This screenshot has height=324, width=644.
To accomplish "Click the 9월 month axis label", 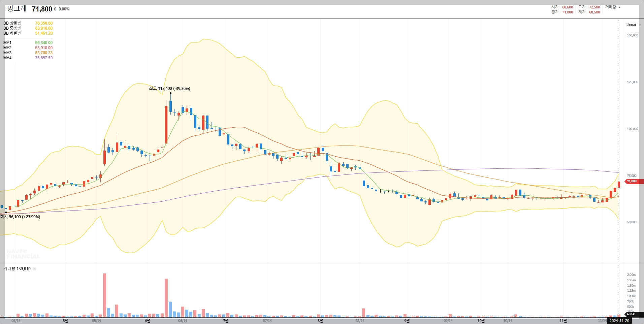I will 407,321.
